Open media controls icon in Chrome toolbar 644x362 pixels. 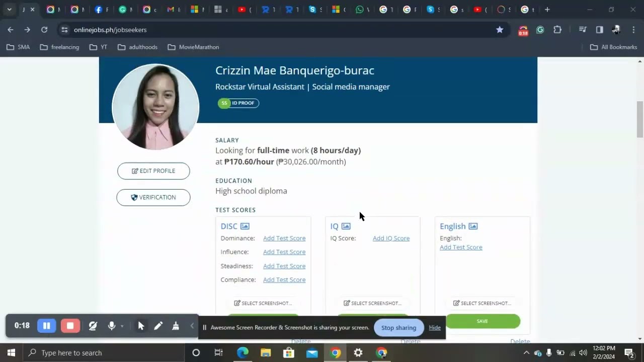tap(583, 30)
